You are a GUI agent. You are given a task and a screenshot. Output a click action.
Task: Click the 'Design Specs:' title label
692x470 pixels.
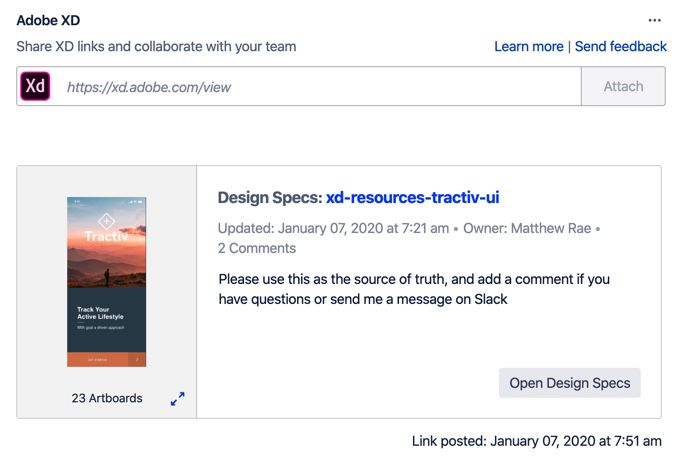point(270,197)
